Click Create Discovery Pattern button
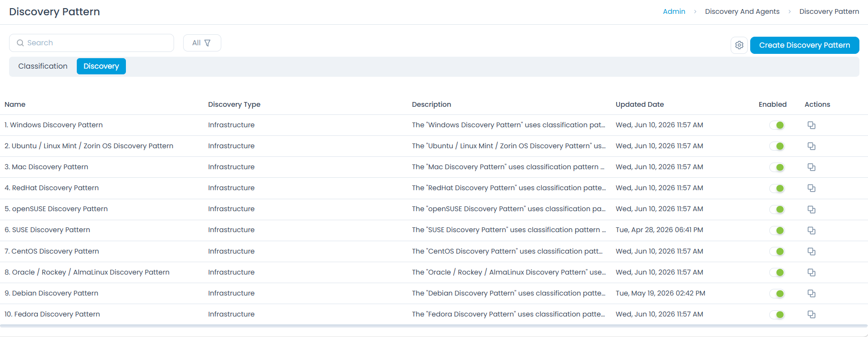The image size is (868, 337). point(805,45)
